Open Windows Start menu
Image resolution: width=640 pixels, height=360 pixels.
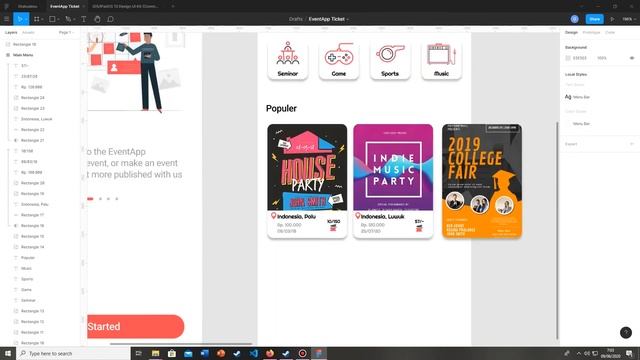click(x=8, y=353)
